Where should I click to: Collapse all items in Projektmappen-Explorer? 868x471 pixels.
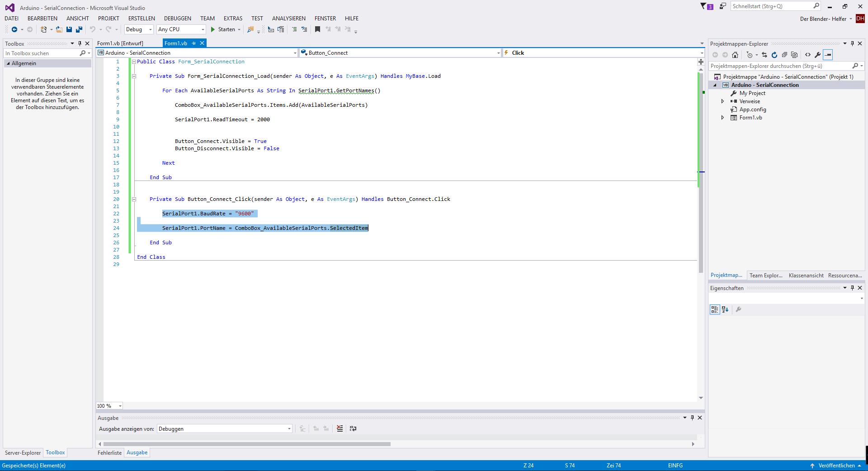tap(785, 55)
